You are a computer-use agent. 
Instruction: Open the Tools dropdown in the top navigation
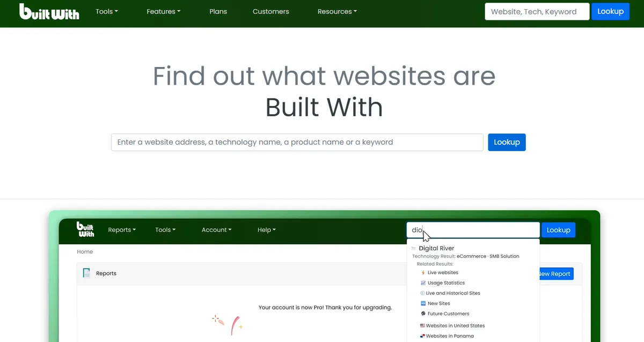click(x=107, y=11)
